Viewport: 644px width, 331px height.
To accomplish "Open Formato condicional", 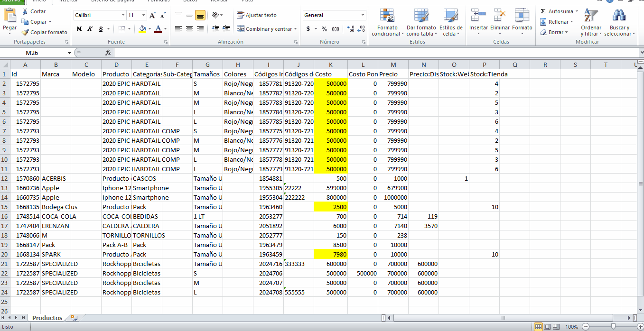I will click(387, 23).
